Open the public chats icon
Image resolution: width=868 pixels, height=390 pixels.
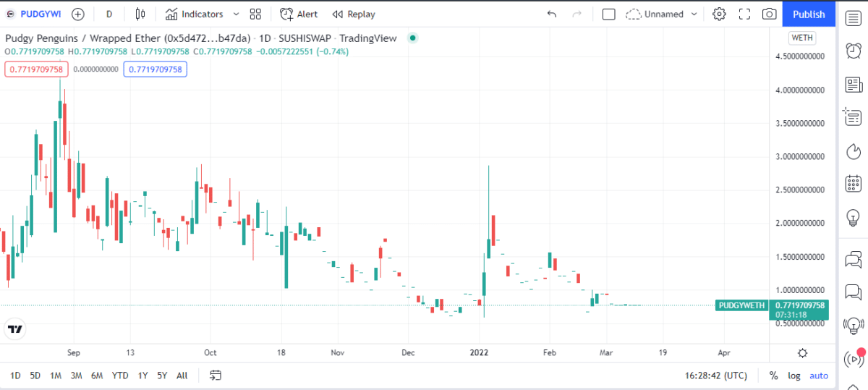click(854, 258)
